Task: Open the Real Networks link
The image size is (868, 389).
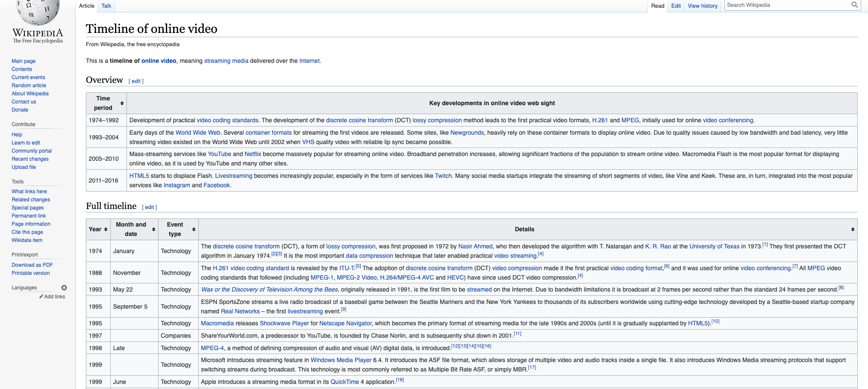Action: (x=240, y=311)
